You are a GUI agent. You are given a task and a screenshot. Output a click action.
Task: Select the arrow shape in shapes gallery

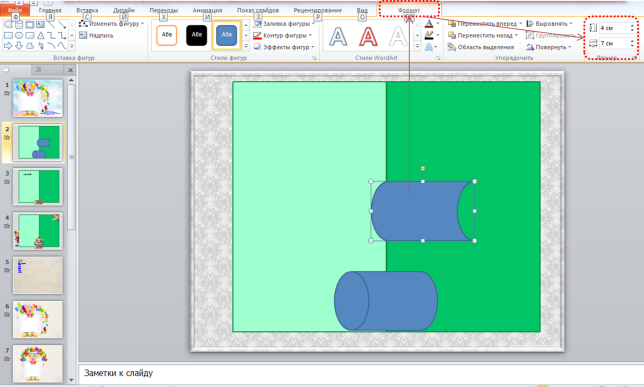click(8, 46)
